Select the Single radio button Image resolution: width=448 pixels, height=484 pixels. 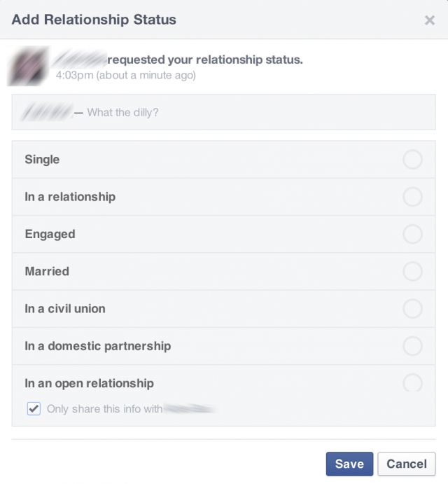(x=412, y=160)
